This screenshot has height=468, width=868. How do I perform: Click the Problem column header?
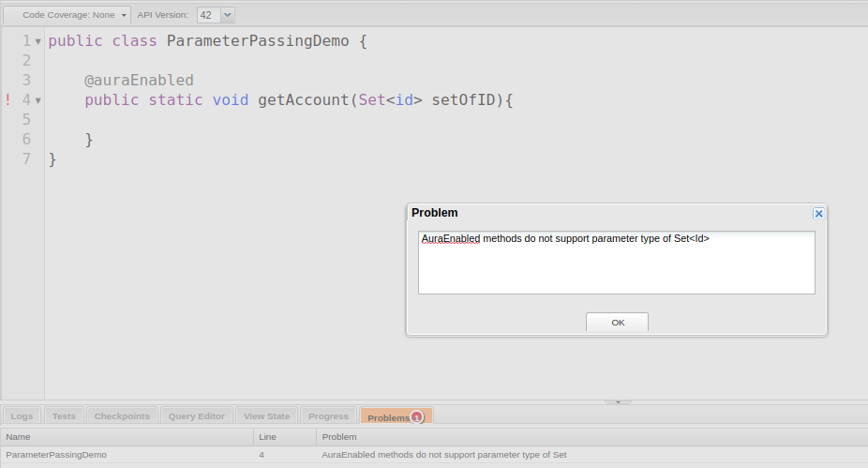(x=591, y=437)
